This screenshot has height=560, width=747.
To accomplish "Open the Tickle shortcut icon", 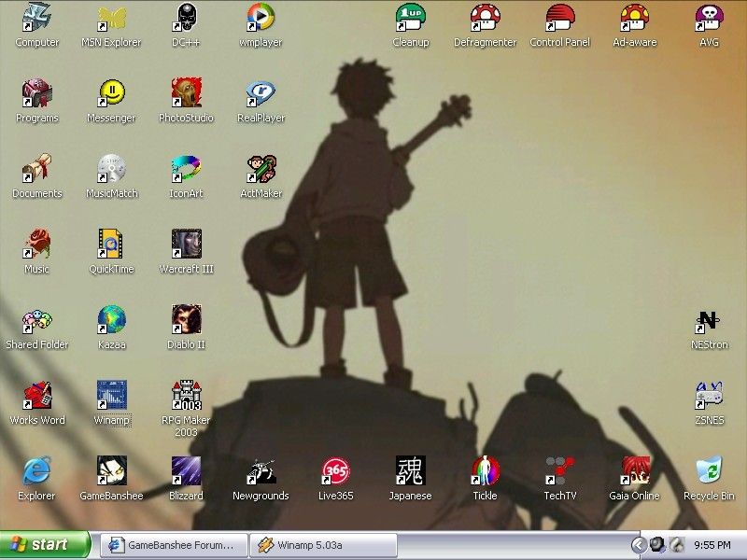I will pyautogui.click(x=485, y=470).
